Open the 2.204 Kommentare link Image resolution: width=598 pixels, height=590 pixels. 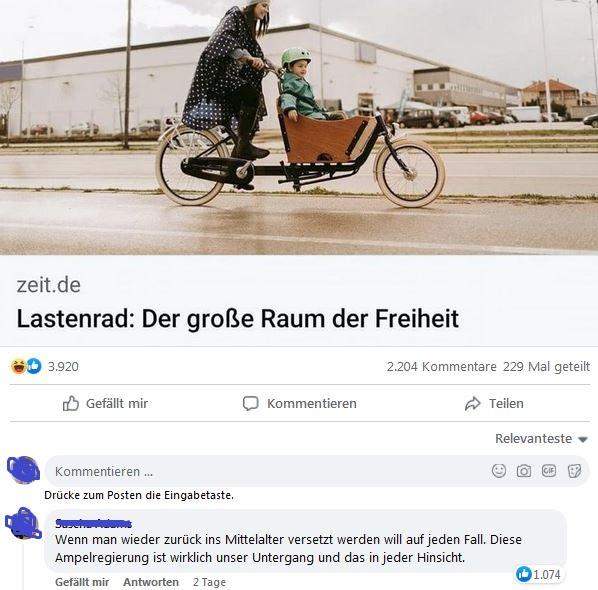point(442,367)
